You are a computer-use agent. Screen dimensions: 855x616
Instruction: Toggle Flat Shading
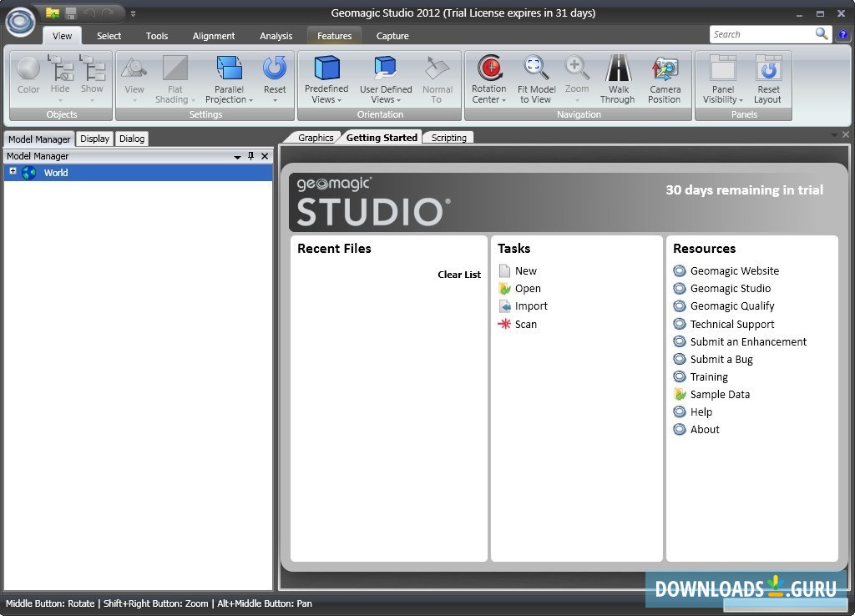point(175,79)
